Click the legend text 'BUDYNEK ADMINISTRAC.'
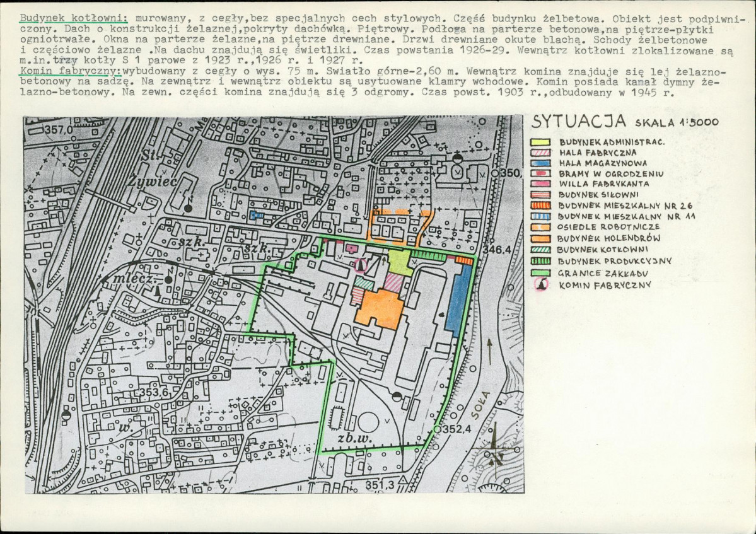The image size is (756, 534). 612,142
